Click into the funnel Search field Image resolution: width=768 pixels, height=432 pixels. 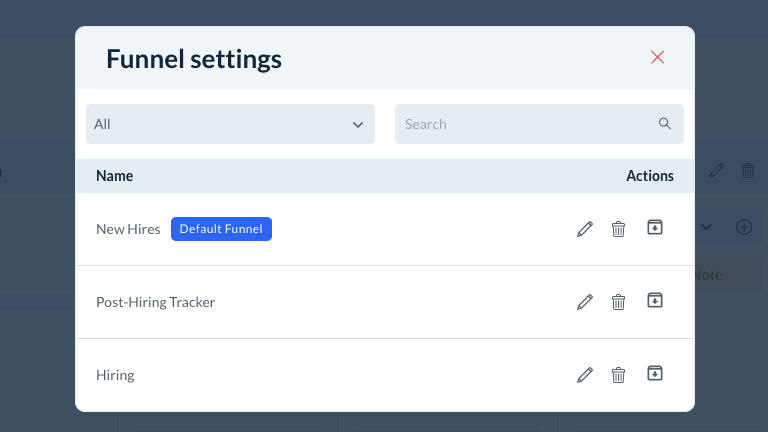(525, 124)
